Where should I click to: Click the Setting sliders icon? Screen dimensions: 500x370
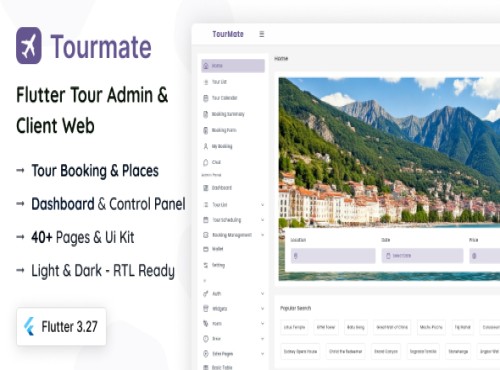click(x=206, y=265)
